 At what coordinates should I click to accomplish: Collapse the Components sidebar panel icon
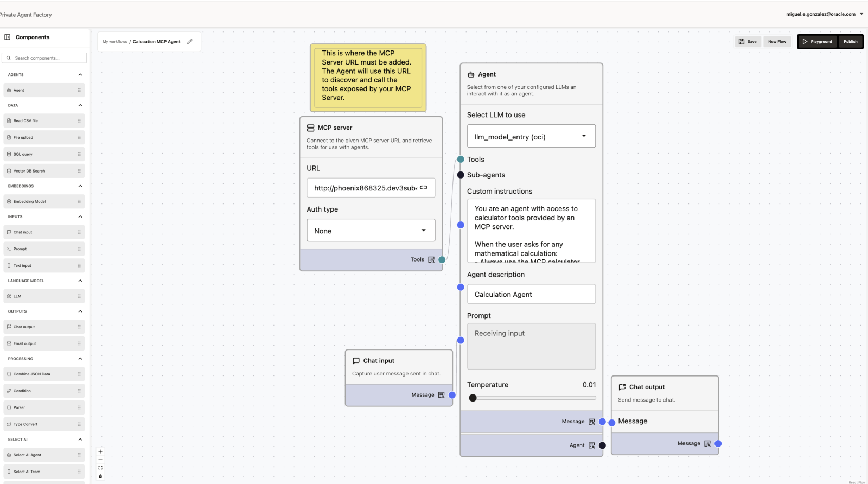pos(8,37)
